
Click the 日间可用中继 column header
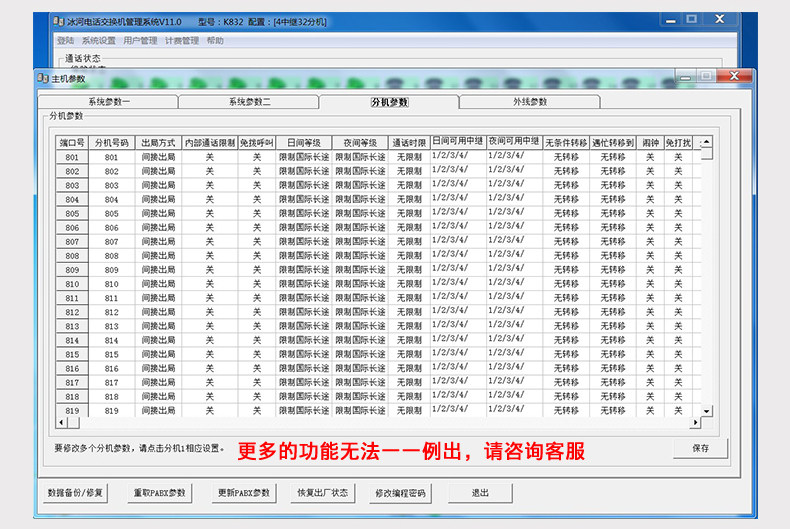(x=458, y=142)
